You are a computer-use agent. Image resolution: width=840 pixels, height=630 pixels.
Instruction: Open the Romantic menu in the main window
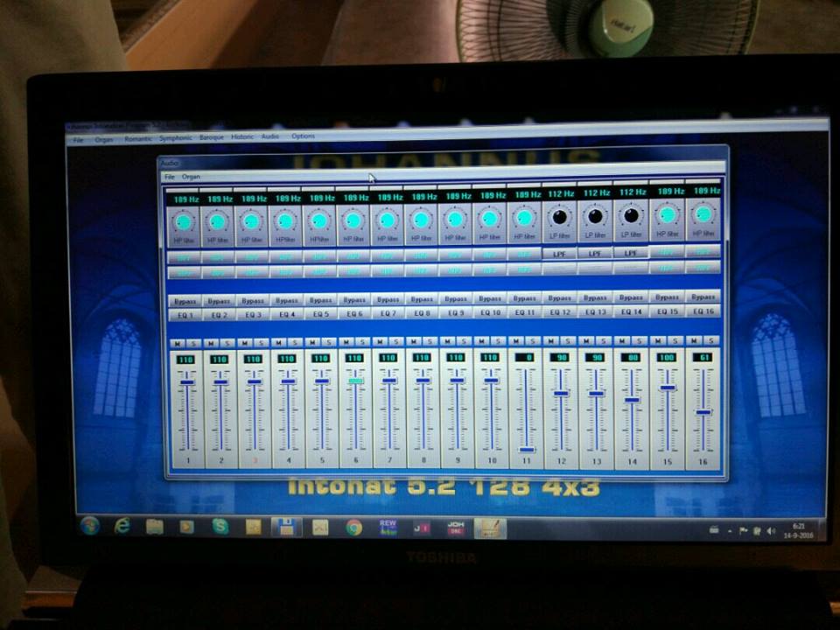[138, 139]
